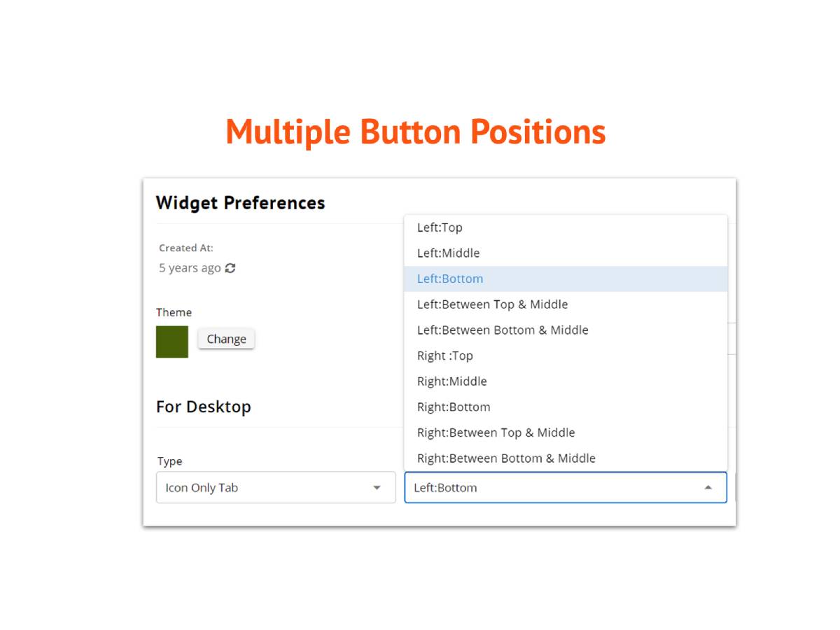Click the Left:Bottom position select field
The image size is (840, 630).
[x=566, y=487]
